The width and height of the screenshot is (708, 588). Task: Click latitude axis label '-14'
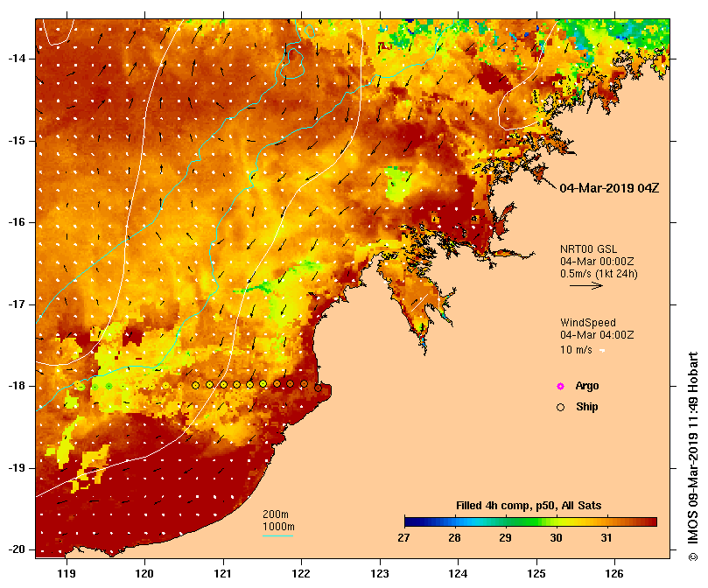point(17,59)
